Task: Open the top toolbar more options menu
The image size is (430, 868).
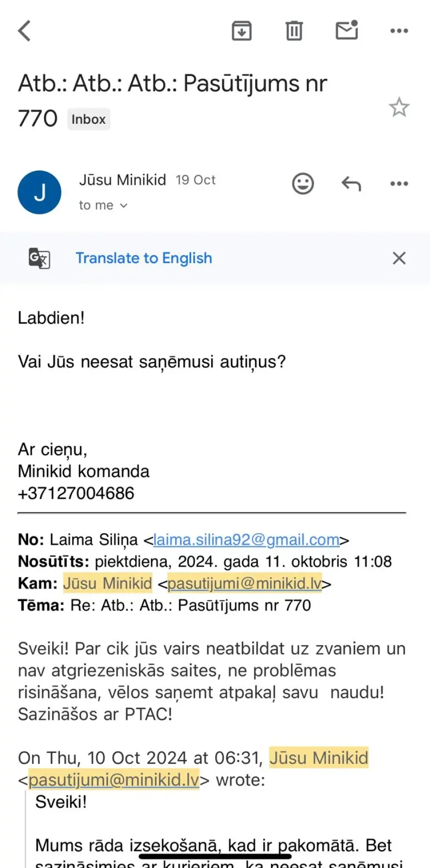Action: [x=399, y=31]
